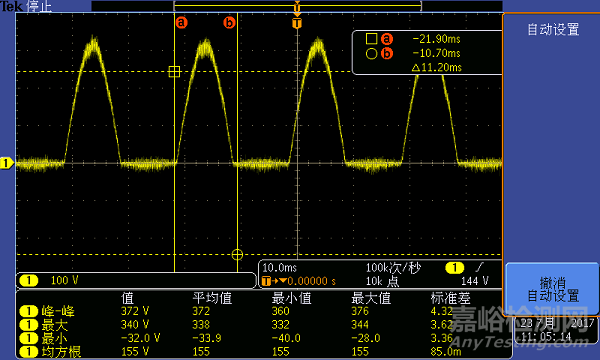This screenshot has height=360, width=600.
Task: Click the cursor readout delta 11.20ms box
Action: [437, 68]
